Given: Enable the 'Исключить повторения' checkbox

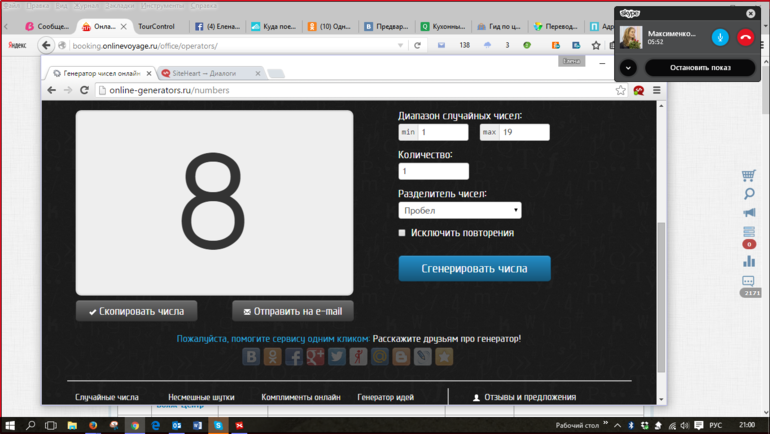Looking at the screenshot, I should pyautogui.click(x=402, y=233).
